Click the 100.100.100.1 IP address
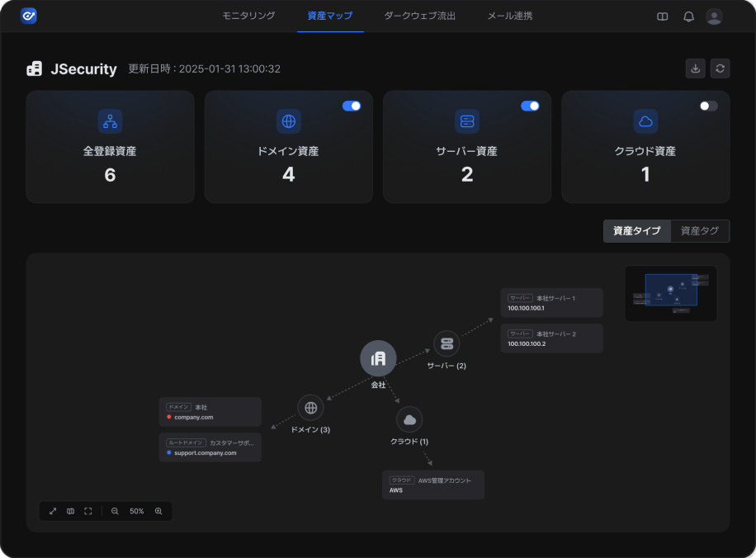This screenshot has height=558, width=756. (x=526, y=308)
